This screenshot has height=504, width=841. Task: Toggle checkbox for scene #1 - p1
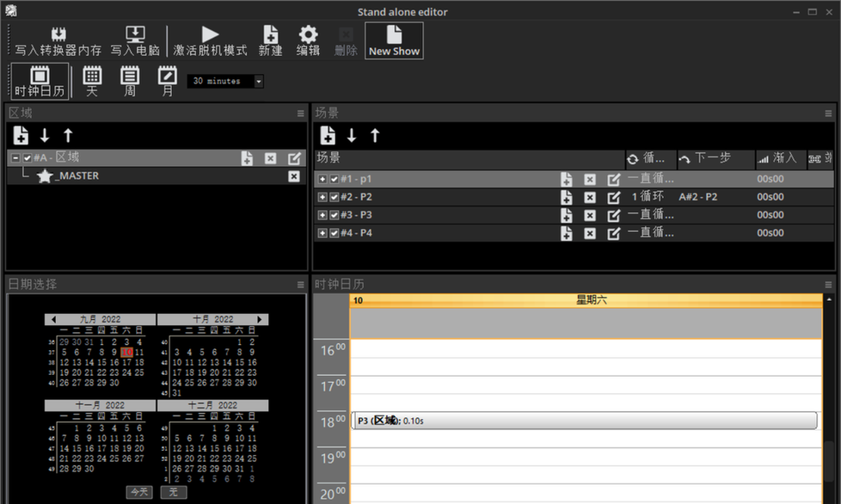pyautogui.click(x=335, y=179)
